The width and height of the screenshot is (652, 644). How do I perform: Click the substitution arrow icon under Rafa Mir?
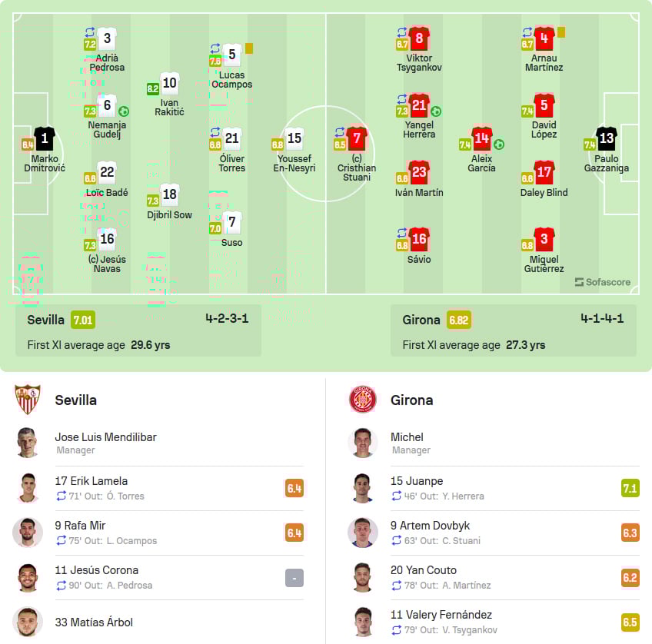click(x=62, y=541)
